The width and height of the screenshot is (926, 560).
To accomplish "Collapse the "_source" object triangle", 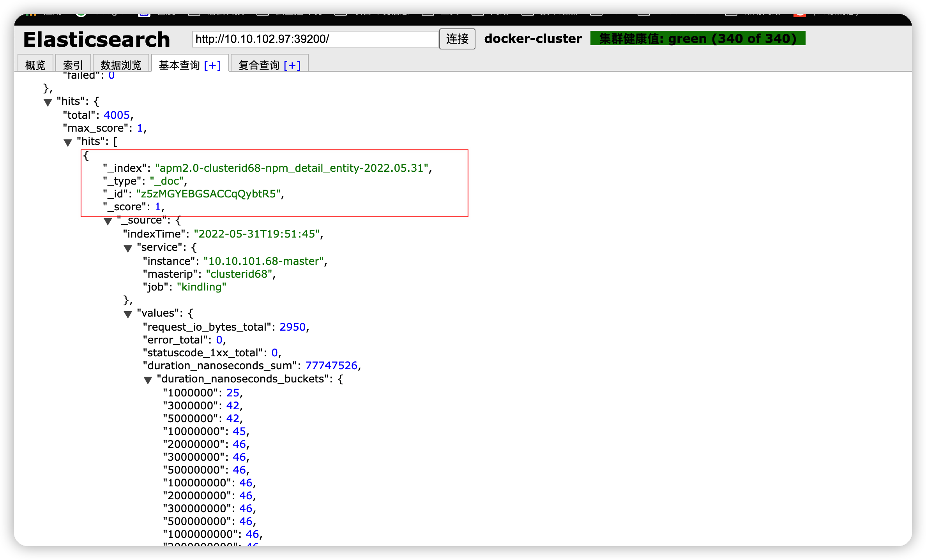I will [108, 221].
